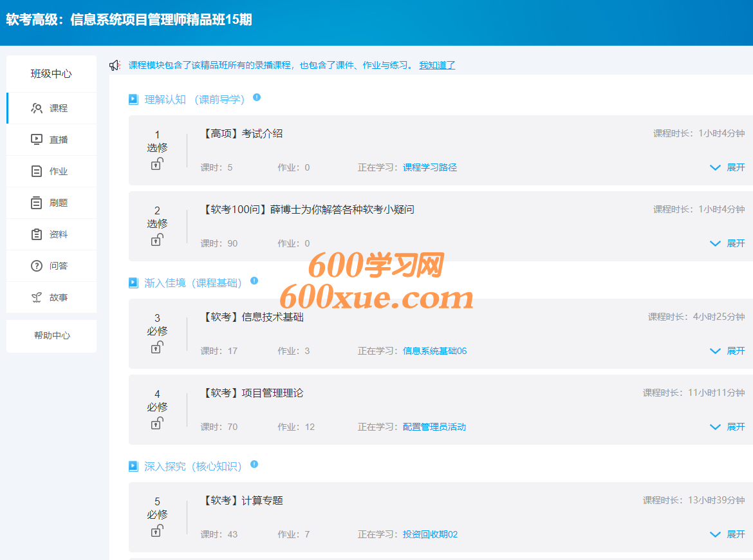Click the 理解认知（课前导学）section heading
This screenshot has width=753, height=560.
tap(194, 99)
